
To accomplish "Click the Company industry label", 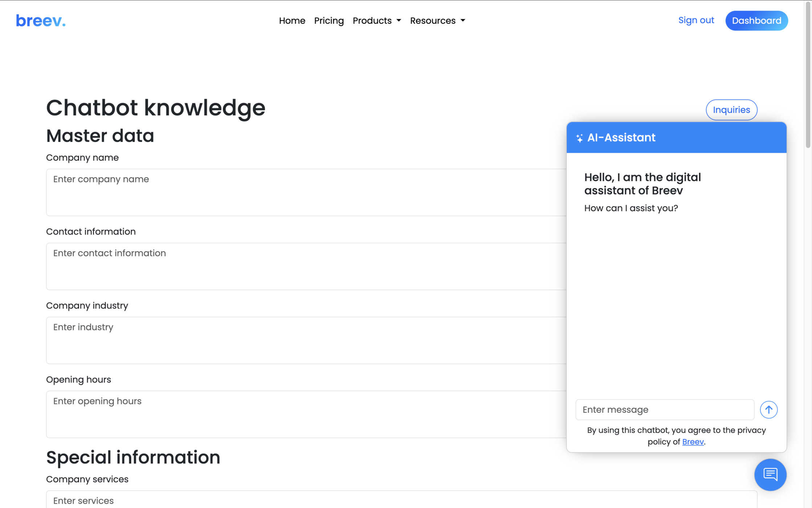I will click(x=87, y=306).
